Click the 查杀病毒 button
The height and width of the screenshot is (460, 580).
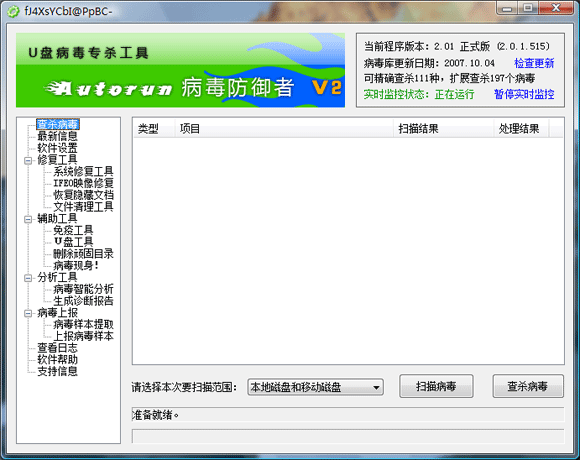pos(528,386)
